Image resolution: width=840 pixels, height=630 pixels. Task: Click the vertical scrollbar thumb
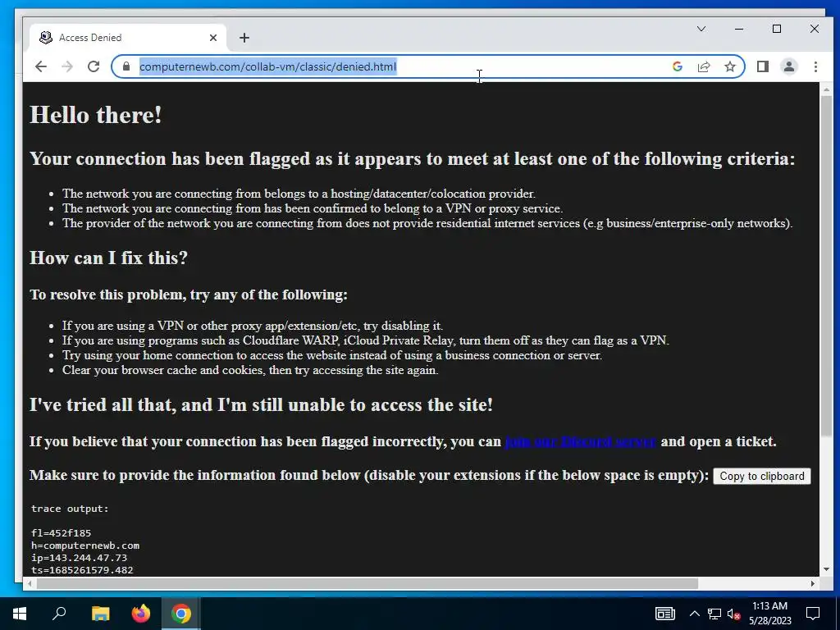826,268
